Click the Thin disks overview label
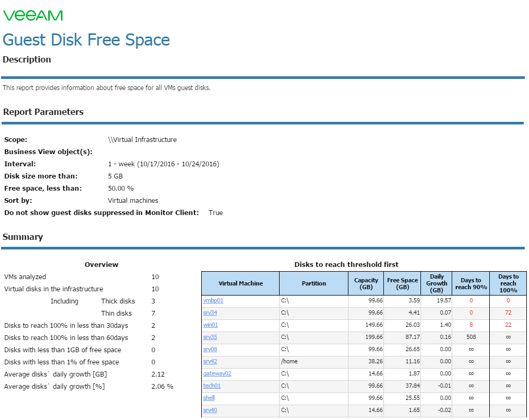This screenshot has width=529, height=420. 116,313
